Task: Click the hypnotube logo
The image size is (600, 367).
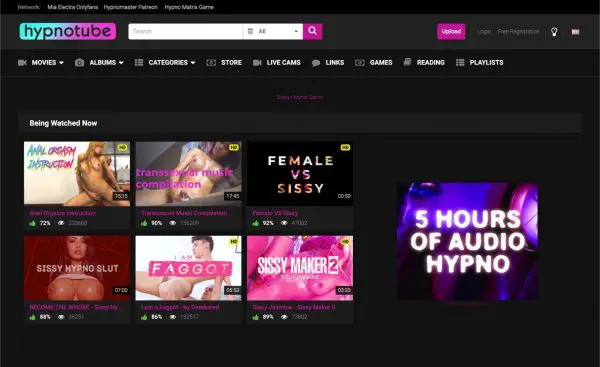Action: pos(68,31)
